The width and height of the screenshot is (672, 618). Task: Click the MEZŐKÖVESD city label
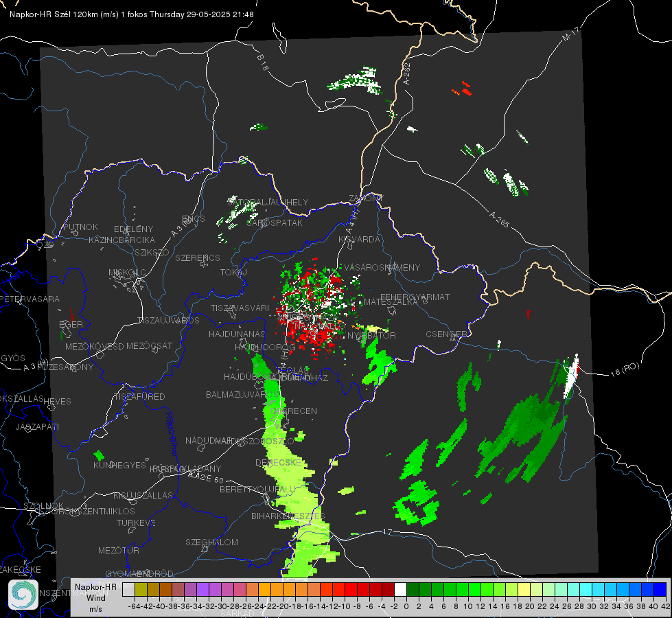click(x=94, y=346)
